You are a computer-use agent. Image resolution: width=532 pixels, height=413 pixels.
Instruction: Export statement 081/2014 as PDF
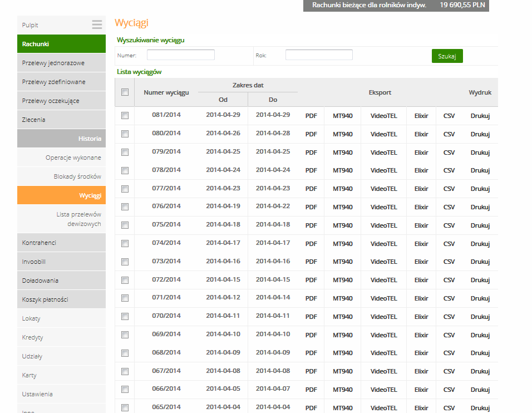[x=311, y=116]
